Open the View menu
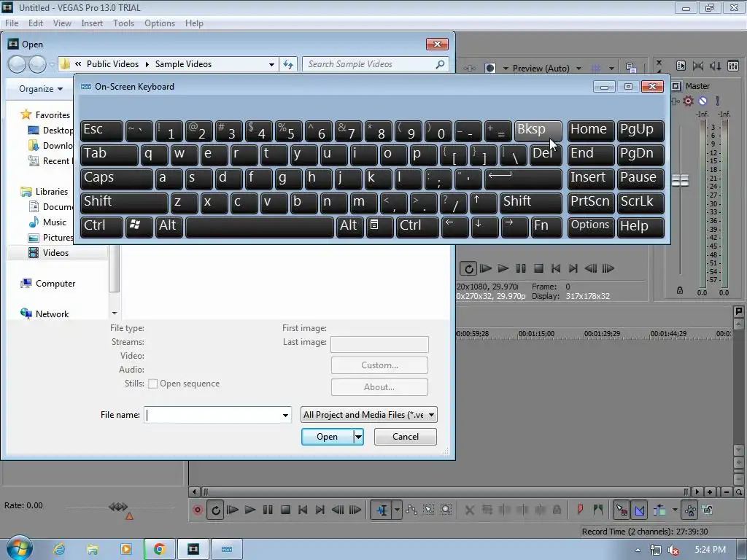This screenshot has width=747, height=560. pyautogui.click(x=62, y=23)
